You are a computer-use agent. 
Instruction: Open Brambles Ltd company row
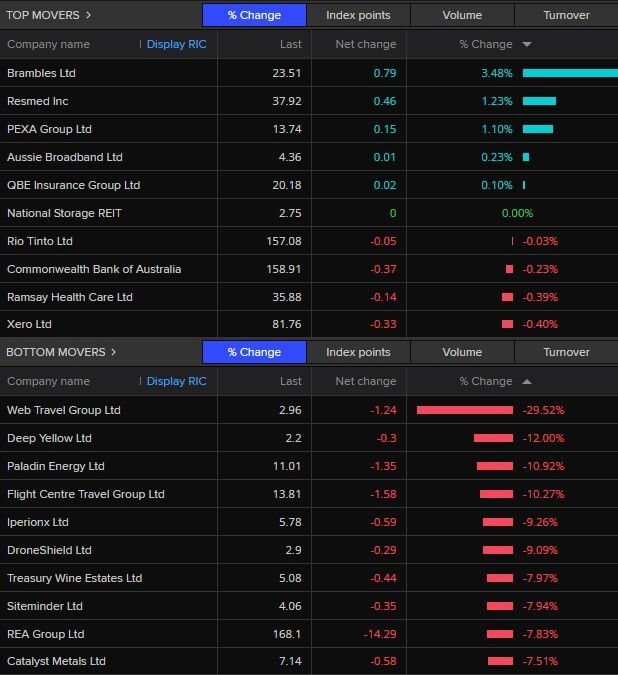[41, 73]
